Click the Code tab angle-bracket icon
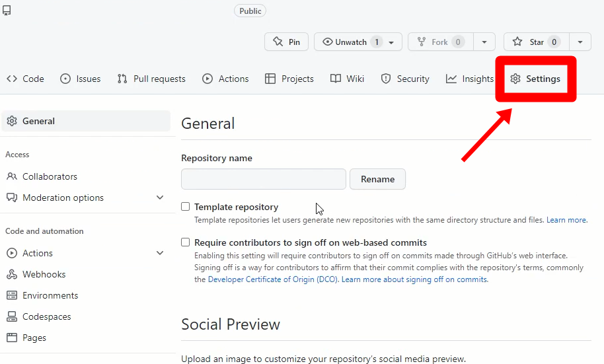This screenshot has width=604, height=364. pos(12,79)
